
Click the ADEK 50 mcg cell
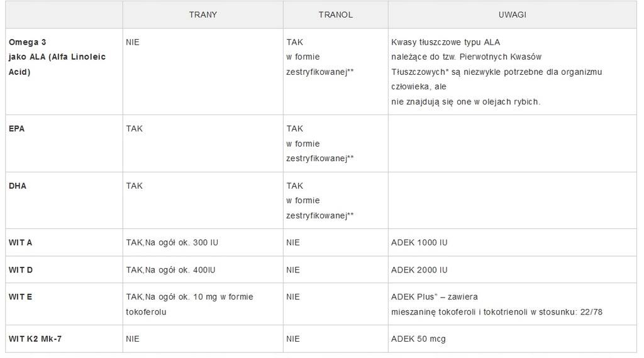point(512,338)
